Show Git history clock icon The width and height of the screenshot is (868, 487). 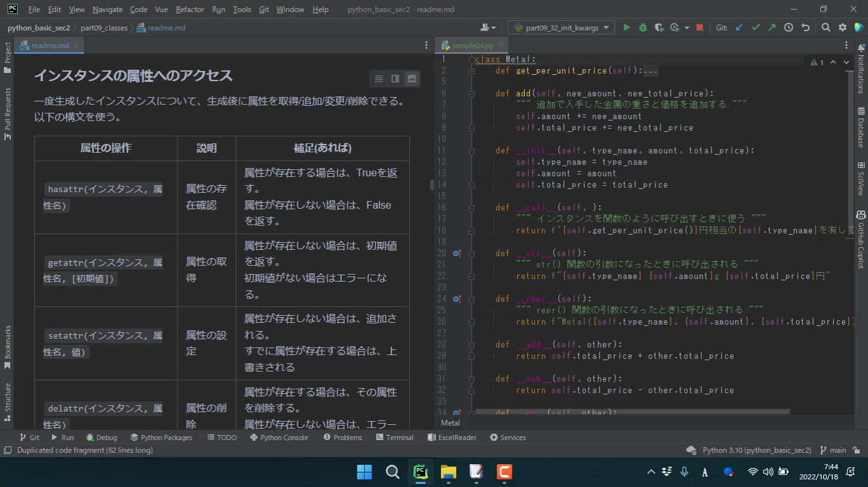(x=789, y=27)
